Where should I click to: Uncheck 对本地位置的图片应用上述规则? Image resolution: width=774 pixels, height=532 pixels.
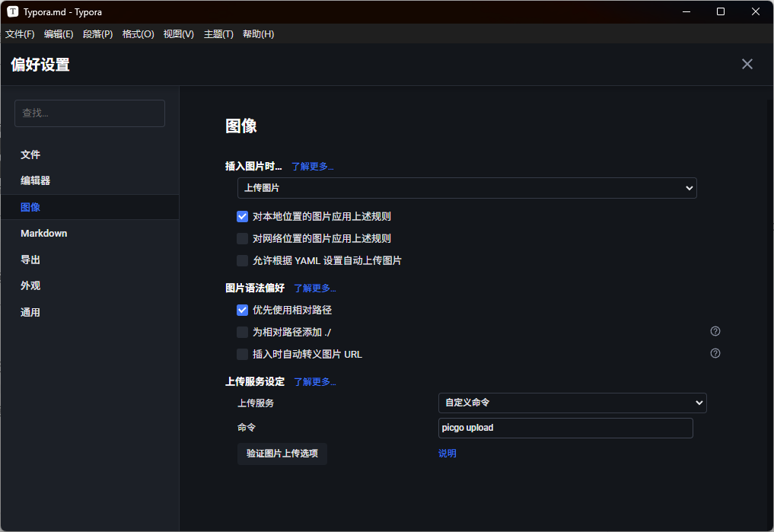pos(243,216)
